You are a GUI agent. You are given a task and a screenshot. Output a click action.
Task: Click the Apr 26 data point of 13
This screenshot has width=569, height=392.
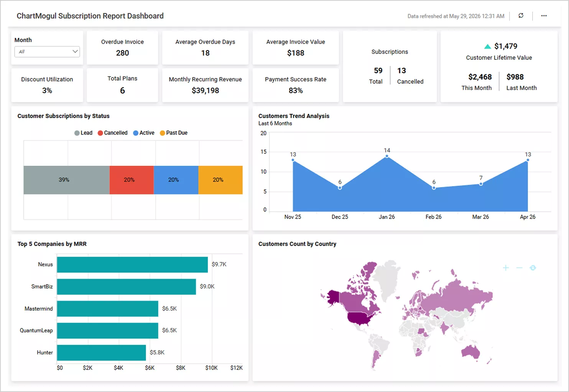click(x=528, y=160)
